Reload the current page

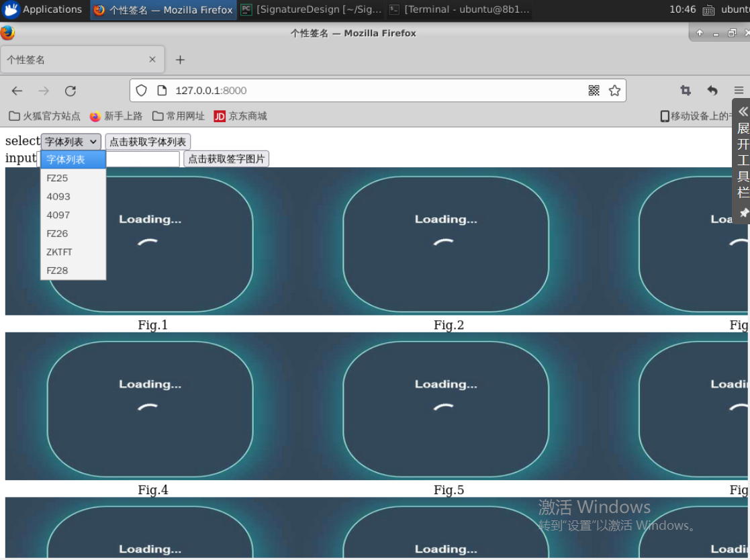point(71,91)
